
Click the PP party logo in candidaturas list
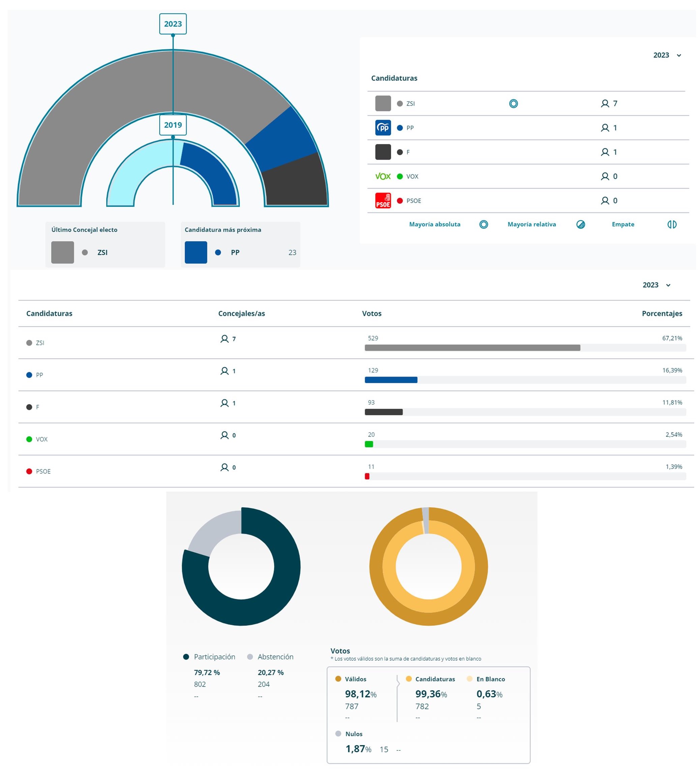point(383,128)
